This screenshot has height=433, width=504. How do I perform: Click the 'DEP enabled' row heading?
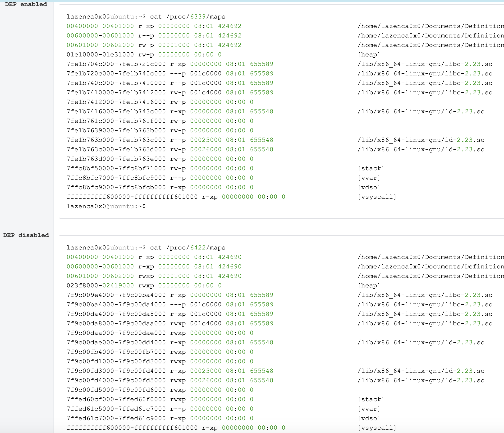26,4
